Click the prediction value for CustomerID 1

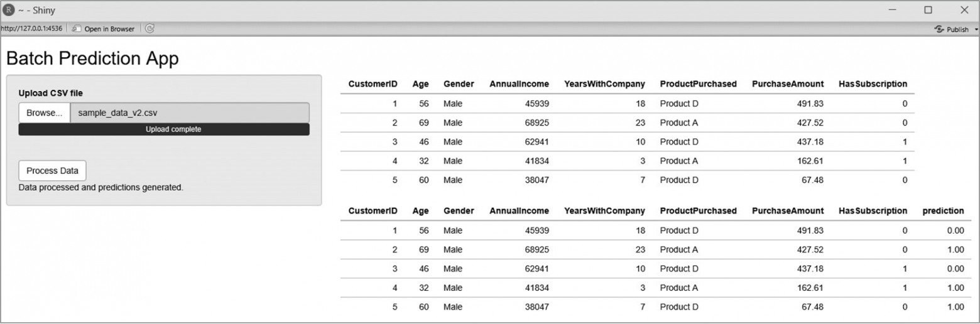[955, 230]
